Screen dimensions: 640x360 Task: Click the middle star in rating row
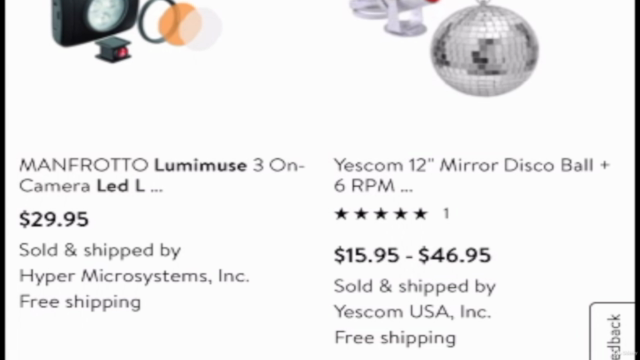381,214
